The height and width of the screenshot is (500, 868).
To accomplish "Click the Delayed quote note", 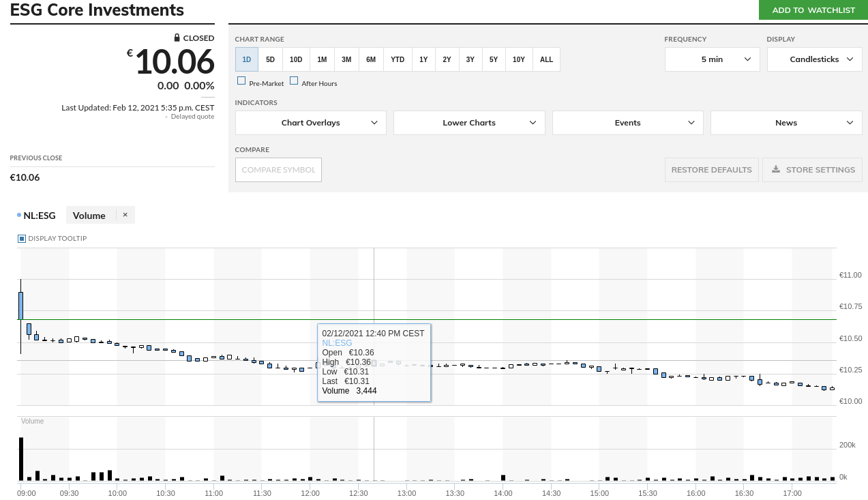I will tap(192, 117).
